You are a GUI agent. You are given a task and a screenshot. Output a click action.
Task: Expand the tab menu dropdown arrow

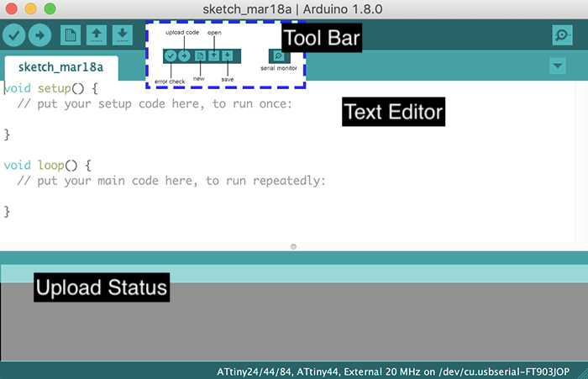[558, 66]
